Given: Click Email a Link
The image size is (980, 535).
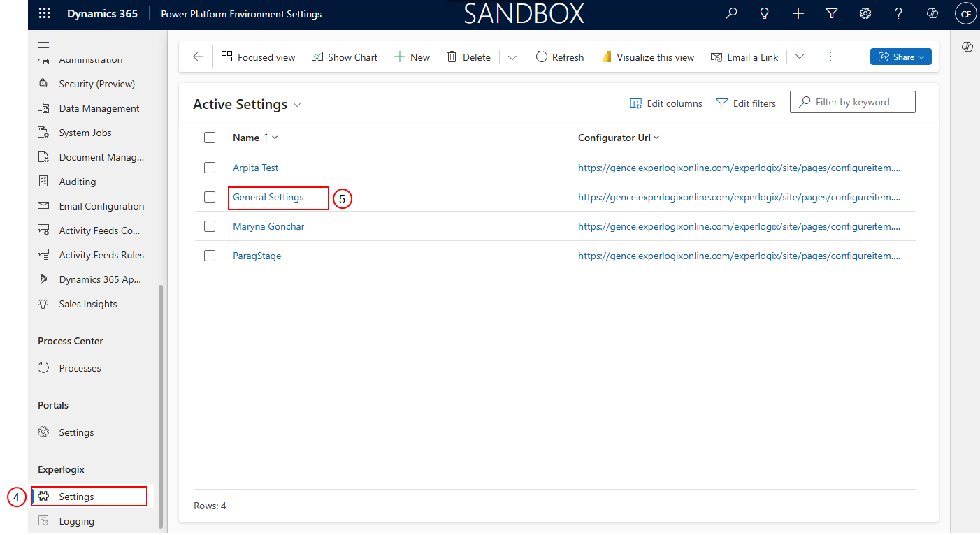Looking at the screenshot, I should pyautogui.click(x=744, y=57).
